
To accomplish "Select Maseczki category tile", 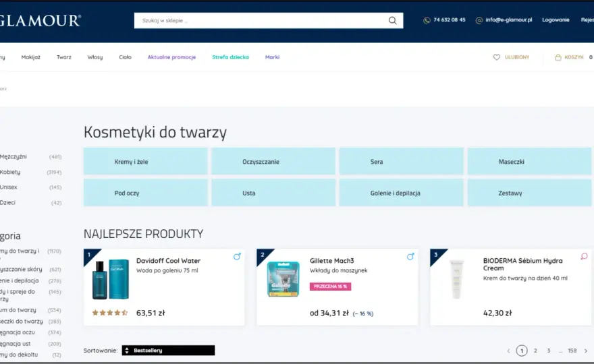I will 529,162.
